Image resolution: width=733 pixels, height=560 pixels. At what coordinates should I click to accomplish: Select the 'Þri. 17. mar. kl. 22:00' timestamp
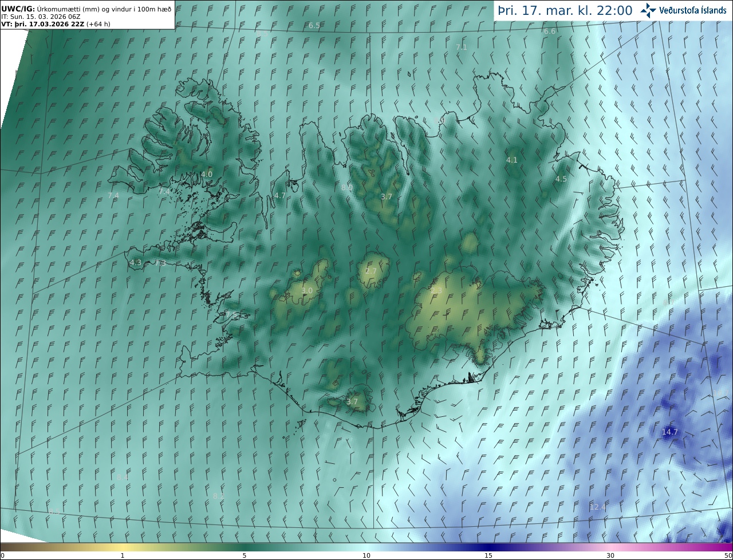[565, 10]
